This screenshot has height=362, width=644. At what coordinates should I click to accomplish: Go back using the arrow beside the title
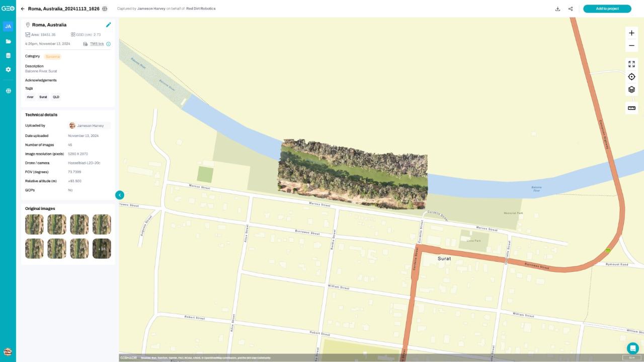click(23, 9)
